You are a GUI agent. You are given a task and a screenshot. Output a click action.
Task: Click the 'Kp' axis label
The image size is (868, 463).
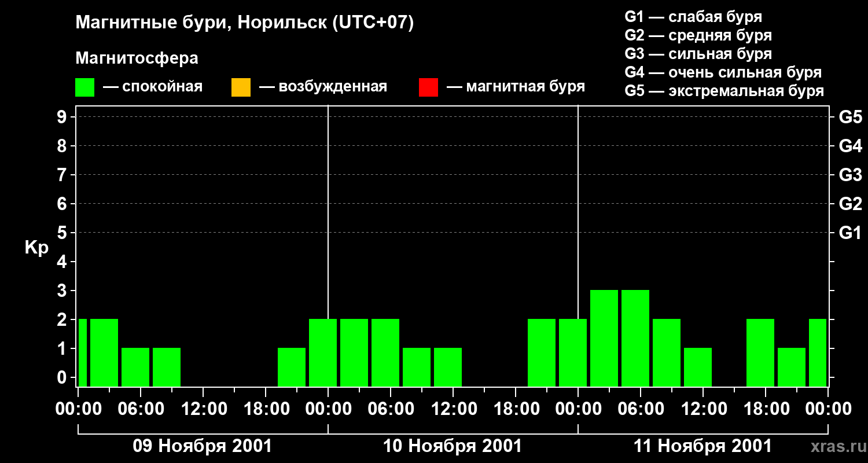click(36, 248)
